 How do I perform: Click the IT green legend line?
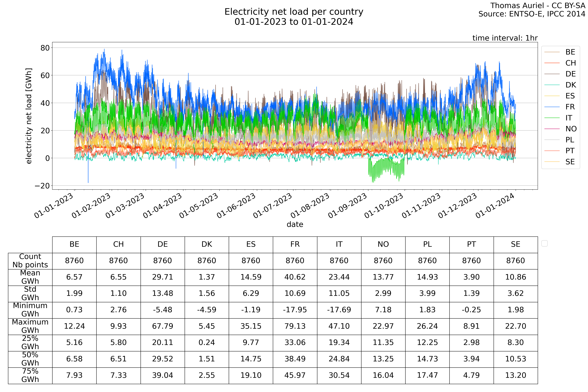click(552, 118)
